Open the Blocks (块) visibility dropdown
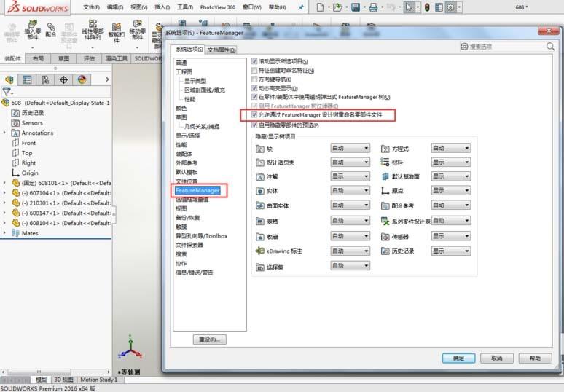This screenshot has height=392, width=564. point(350,148)
